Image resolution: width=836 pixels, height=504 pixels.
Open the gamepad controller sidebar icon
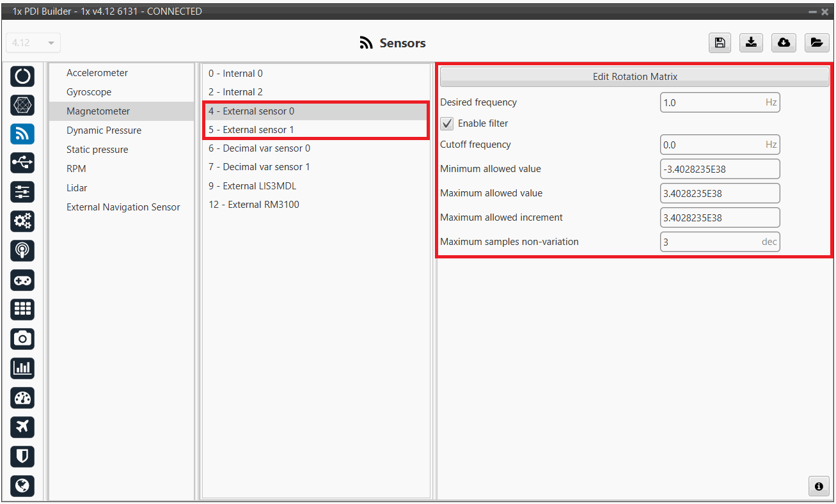(x=22, y=280)
